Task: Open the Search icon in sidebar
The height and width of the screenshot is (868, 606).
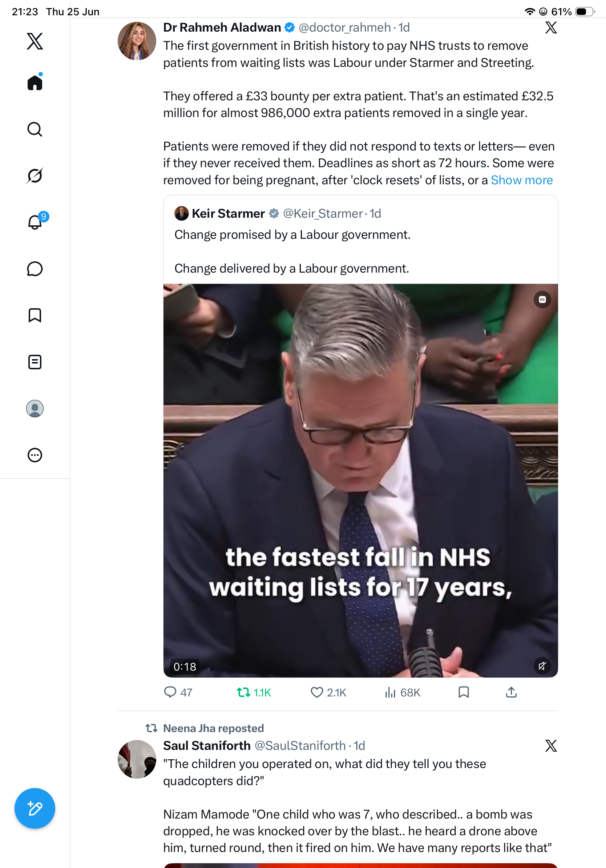Action: 35,129
